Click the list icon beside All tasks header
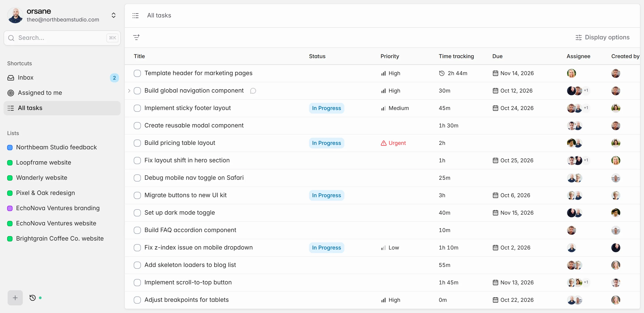 click(x=136, y=15)
